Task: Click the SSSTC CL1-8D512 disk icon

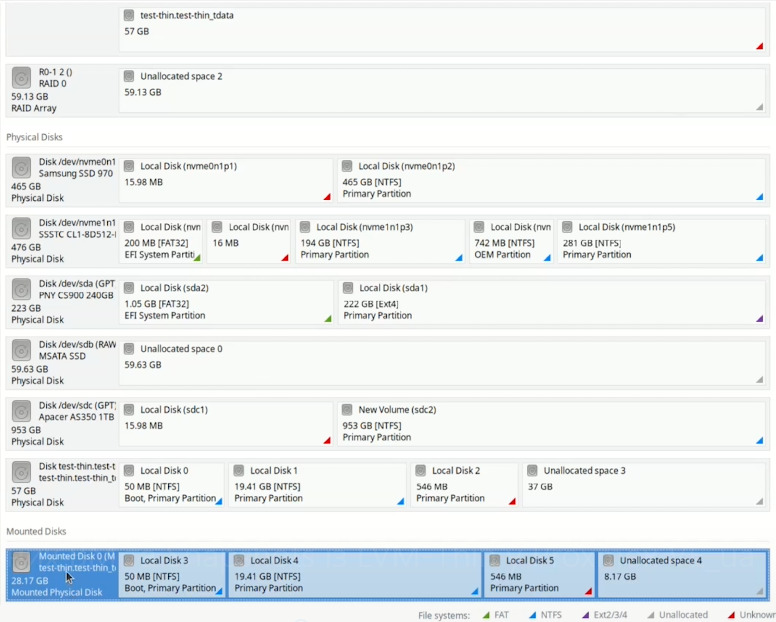Action: click(21, 229)
